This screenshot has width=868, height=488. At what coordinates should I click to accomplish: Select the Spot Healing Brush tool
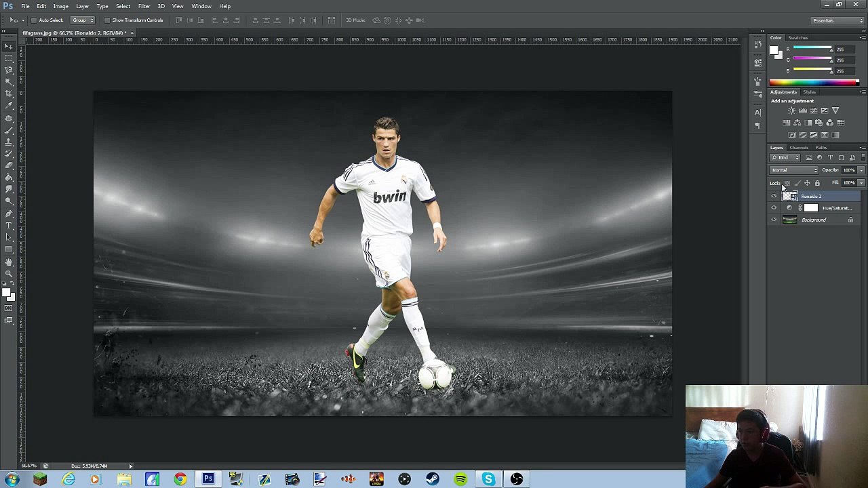coord(9,117)
